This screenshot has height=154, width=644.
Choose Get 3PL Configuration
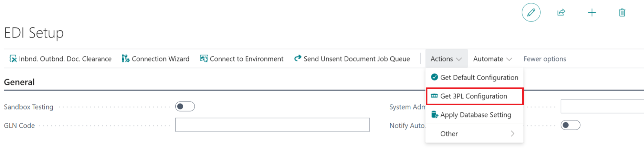coord(474,96)
